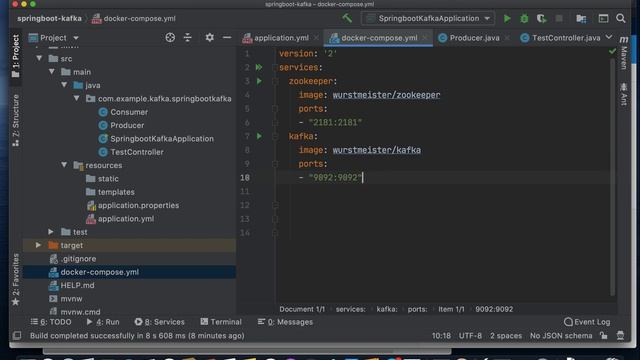Screen dimensions: 640x360
Task: Open the 8: Services tool window
Action: pyautogui.click(x=160, y=322)
